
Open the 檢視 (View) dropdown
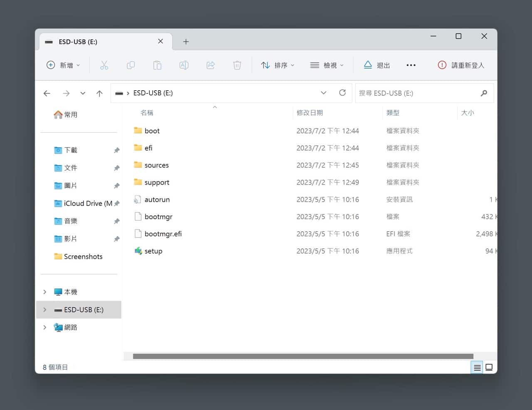coord(327,65)
